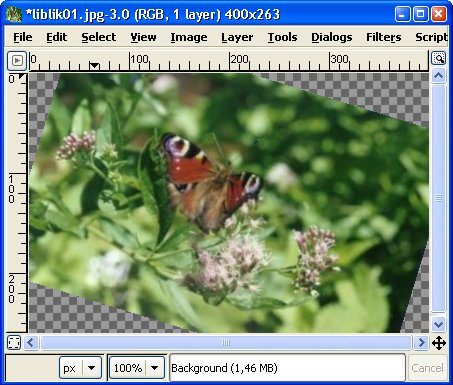Click the navigation cross-arrows icon
This screenshot has width=453, height=385.
pyautogui.click(x=439, y=343)
